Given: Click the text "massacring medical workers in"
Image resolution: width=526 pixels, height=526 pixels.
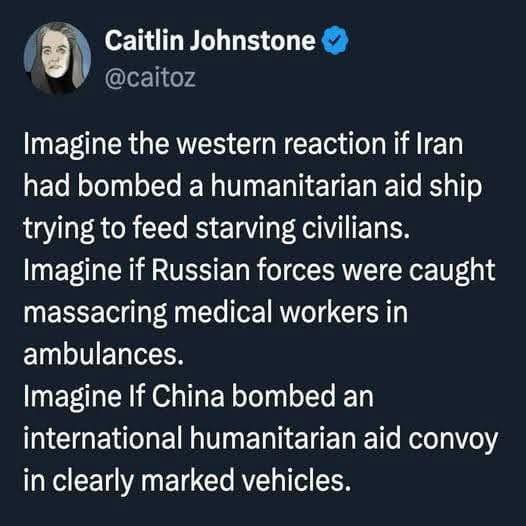Looking at the screenshot, I should point(215,313).
